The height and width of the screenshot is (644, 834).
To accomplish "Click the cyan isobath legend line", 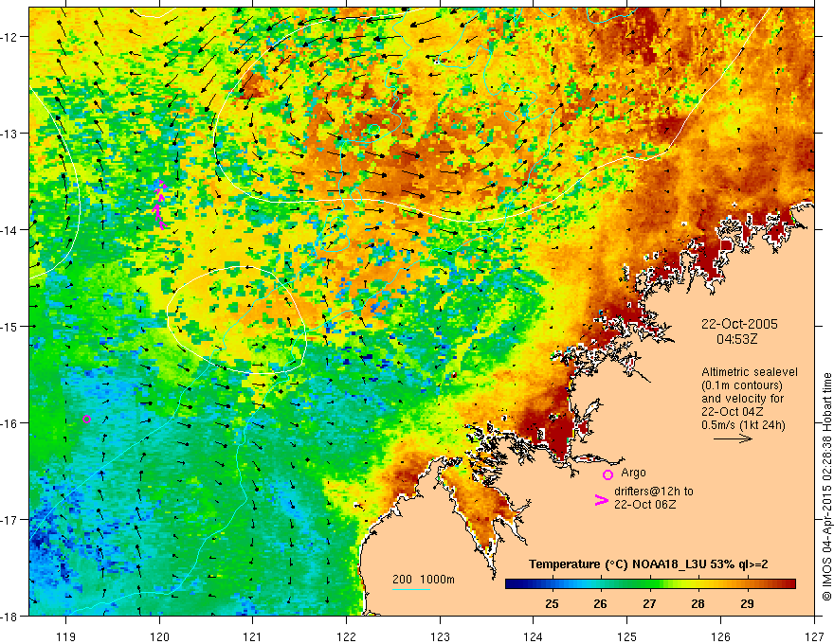I will (x=411, y=589).
